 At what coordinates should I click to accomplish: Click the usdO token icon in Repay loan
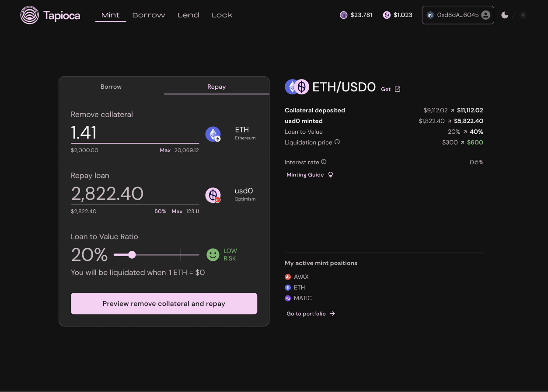213,195
